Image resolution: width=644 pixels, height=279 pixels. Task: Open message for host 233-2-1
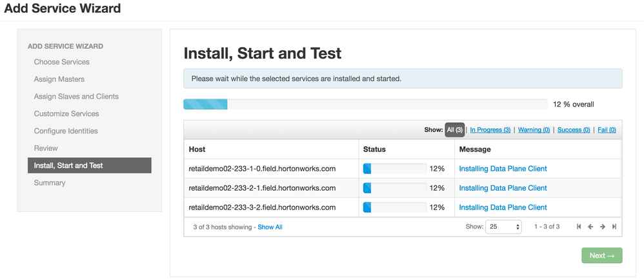tap(503, 188)
